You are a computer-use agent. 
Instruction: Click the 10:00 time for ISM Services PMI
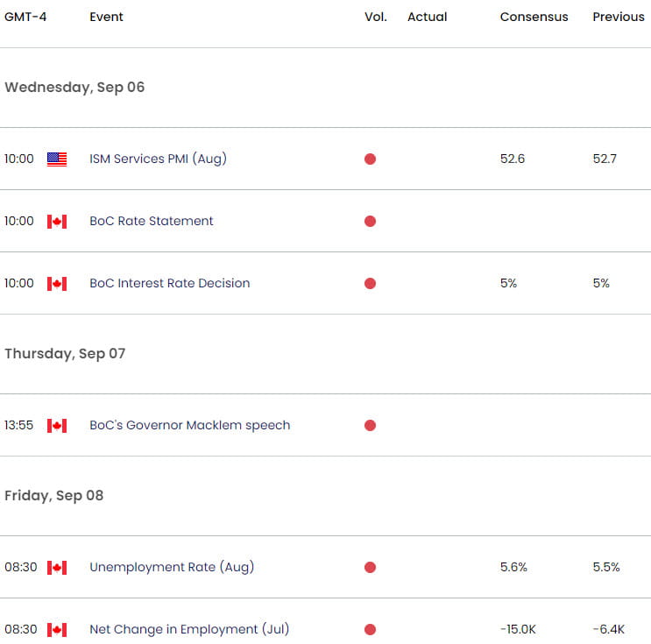coord(19,159)
